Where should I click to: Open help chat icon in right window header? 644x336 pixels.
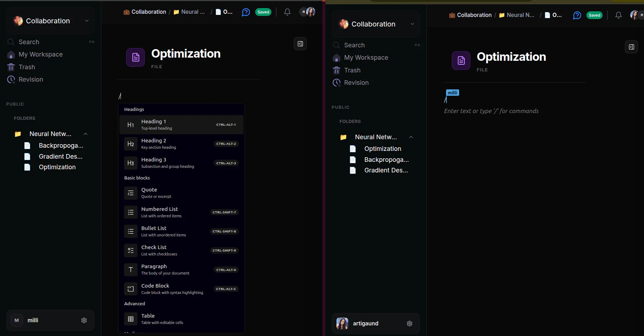click(577, 15)
